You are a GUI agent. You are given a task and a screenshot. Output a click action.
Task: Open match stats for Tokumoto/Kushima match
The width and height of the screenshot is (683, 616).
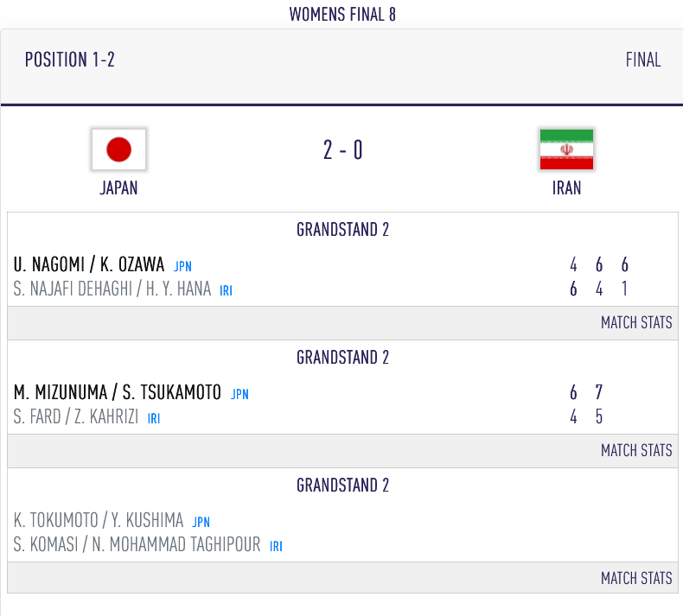(x=636, y=578)
